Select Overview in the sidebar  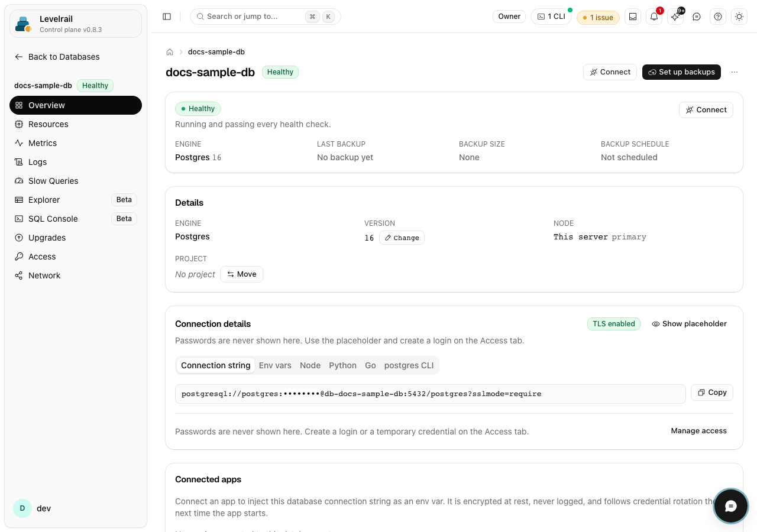click(76, 105)
